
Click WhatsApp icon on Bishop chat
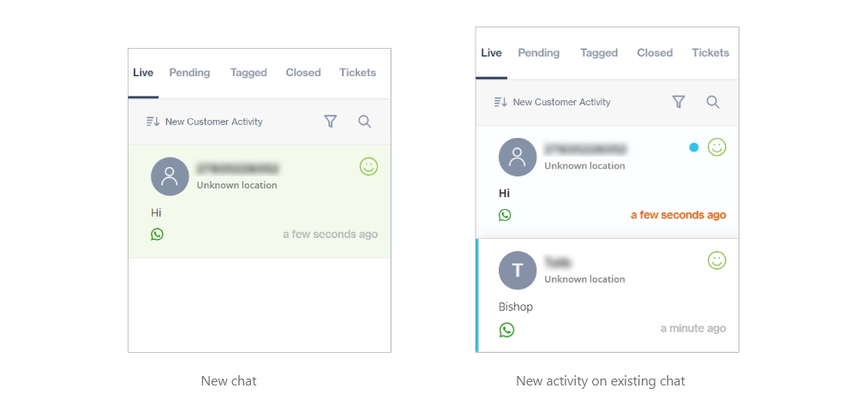[506, 329]
